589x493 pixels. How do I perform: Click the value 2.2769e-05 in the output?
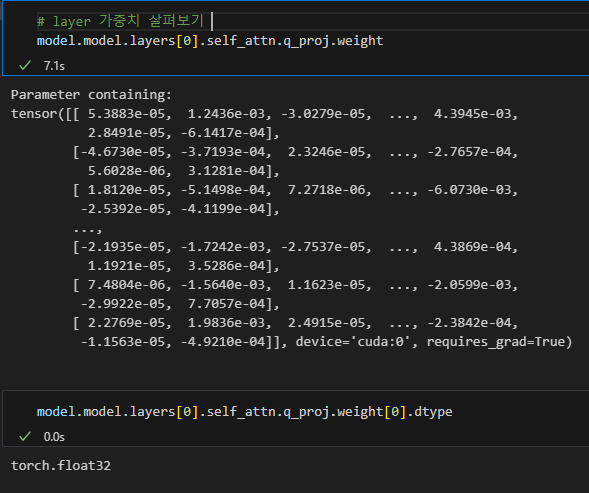point(126,323)
